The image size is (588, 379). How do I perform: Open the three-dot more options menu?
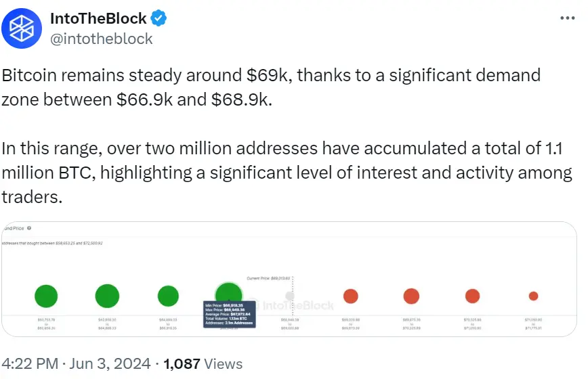(x=568, y=18)
